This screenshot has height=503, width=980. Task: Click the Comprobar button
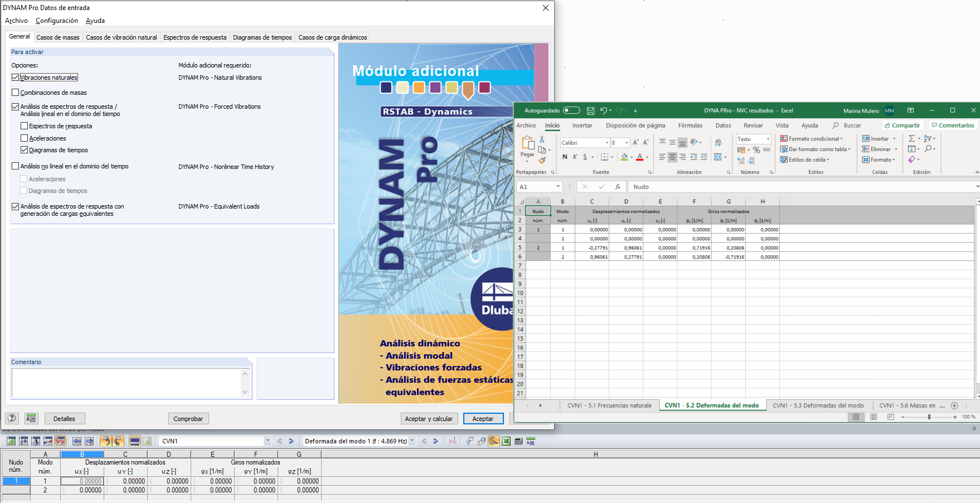tap(188, 418)
